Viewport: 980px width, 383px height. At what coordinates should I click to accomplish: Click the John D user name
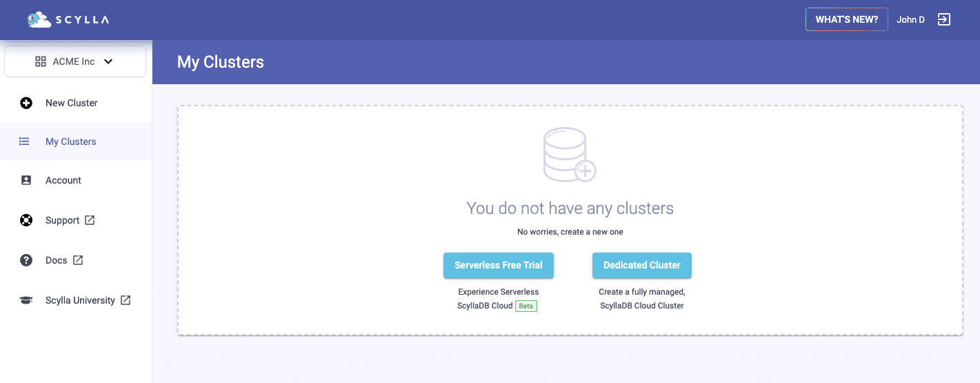[x=910, y=19]
